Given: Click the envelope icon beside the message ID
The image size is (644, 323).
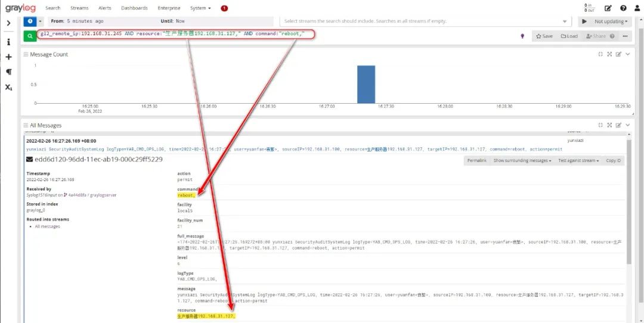Looking at the screenshot, I should 30,159.
